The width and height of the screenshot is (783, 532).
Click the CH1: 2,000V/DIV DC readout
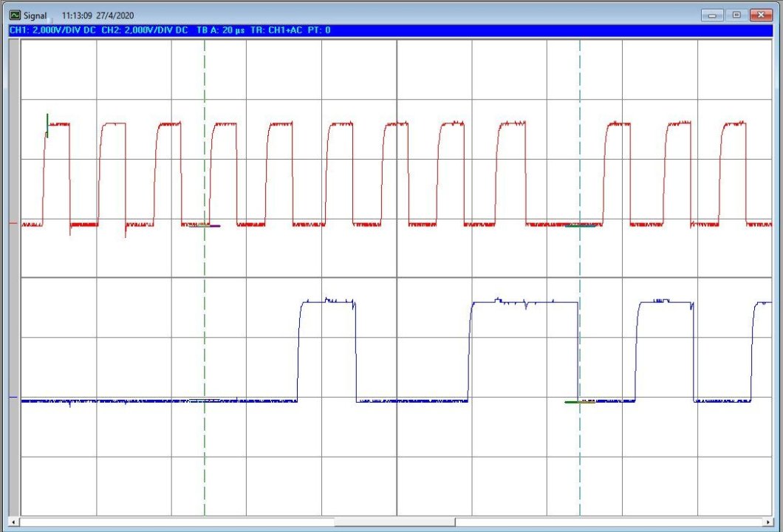click(52, 30)
